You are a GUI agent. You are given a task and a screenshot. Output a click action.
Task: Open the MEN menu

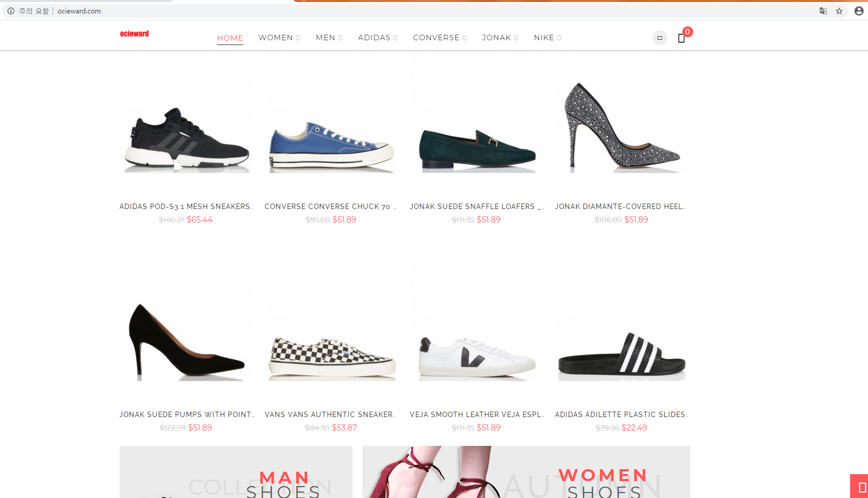325,38
